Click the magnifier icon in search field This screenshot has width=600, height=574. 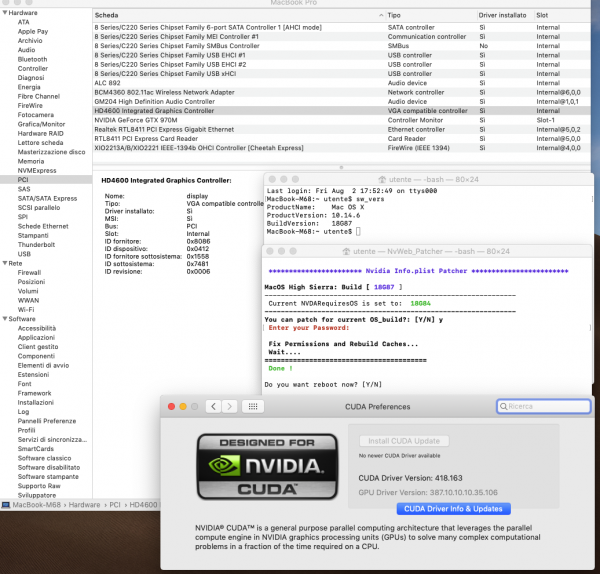coord(504,406)
